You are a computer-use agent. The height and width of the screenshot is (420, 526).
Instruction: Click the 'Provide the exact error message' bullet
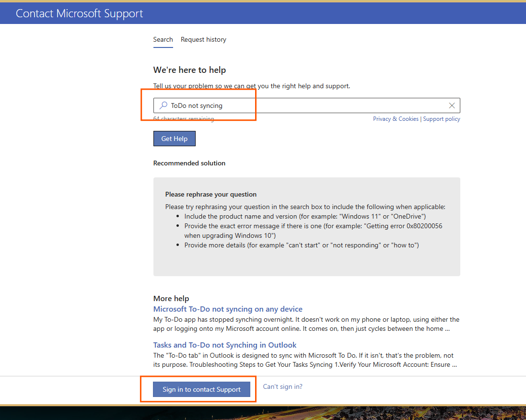[313, 231]
